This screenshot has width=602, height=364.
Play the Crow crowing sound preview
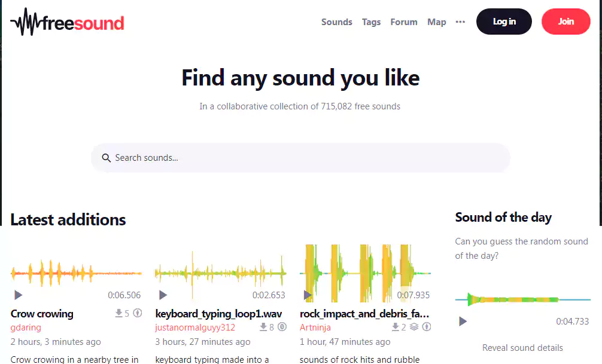(x=18, y=295)
